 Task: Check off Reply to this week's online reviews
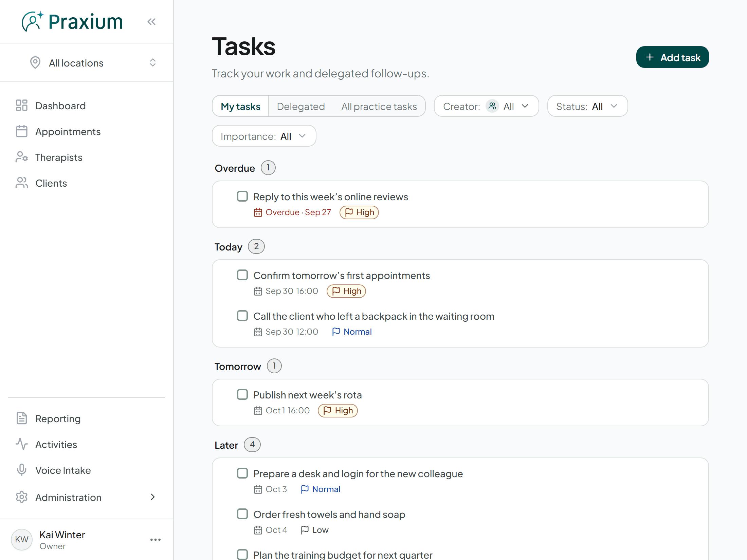242,196
